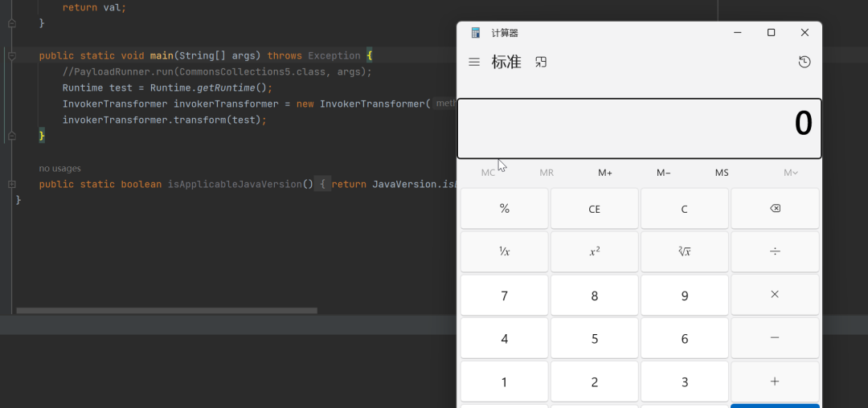Image resolution: width=868 pixels, height=408 pixels.
Task: Click the C clear key
Action: (x=685, y=209)
